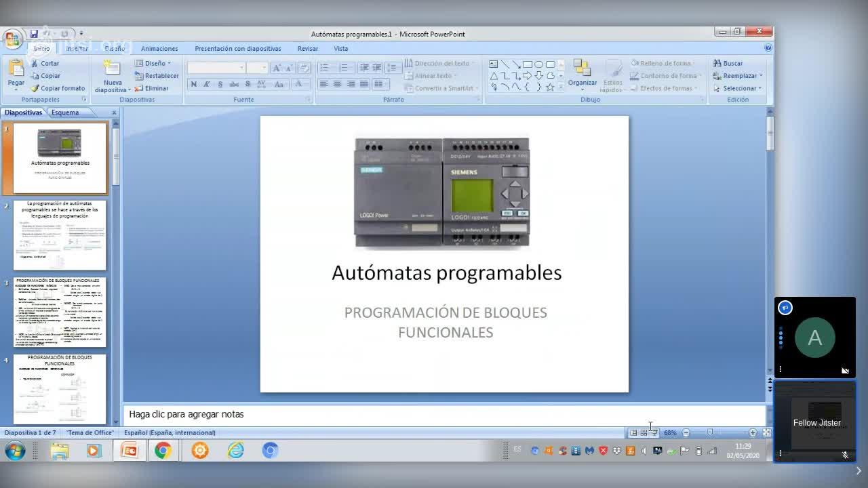This screenshot has width=868, height=488.
Task: Choose the isosceles triangle shape
Action: coord(494,75)
